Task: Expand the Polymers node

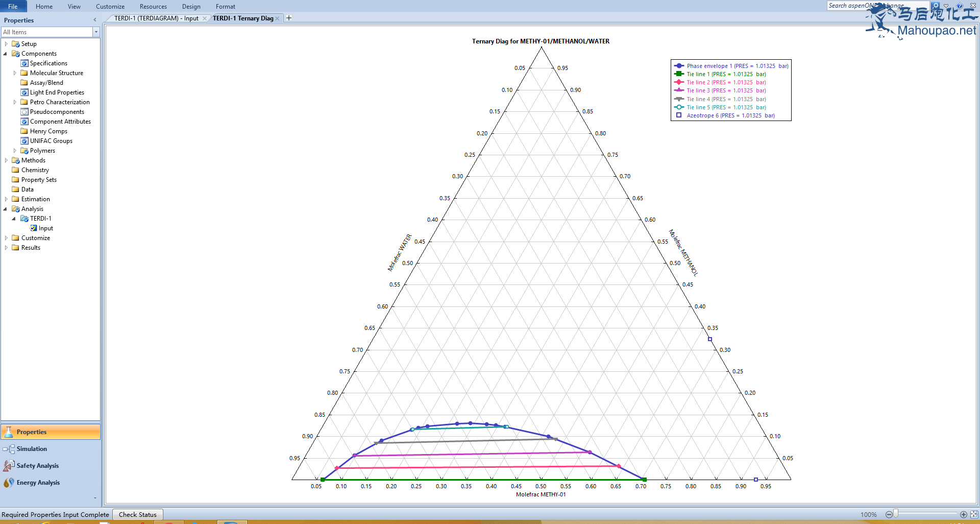Action: [x=15, y=151]
